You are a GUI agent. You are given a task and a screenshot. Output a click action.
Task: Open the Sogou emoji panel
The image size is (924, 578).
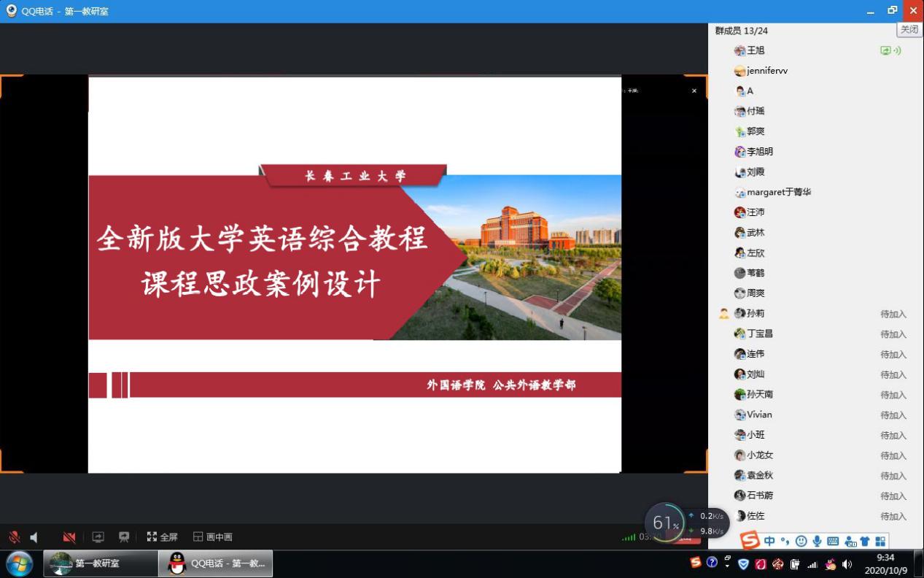801,541
